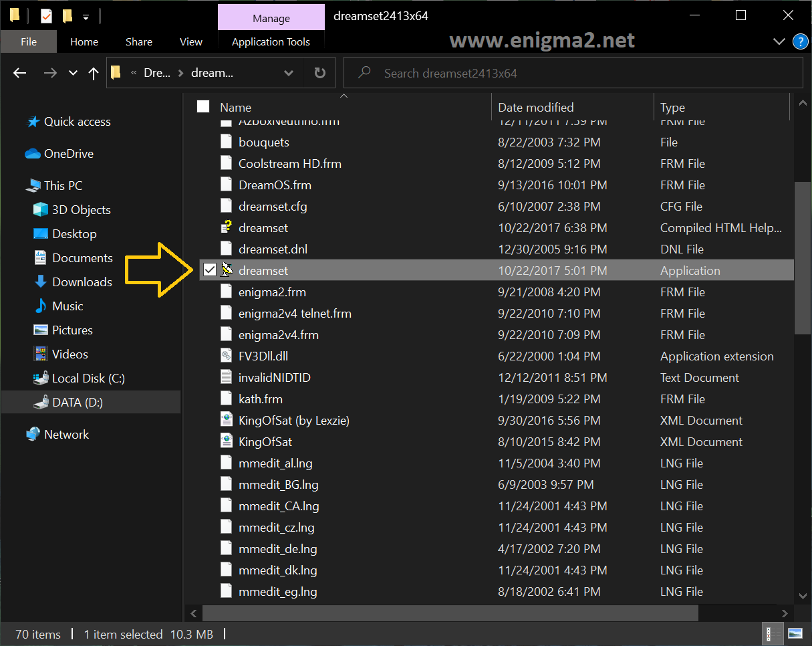Open the dreamset application file icon
The width and height of the screenshot is (812, 646).
pos(227,270)
